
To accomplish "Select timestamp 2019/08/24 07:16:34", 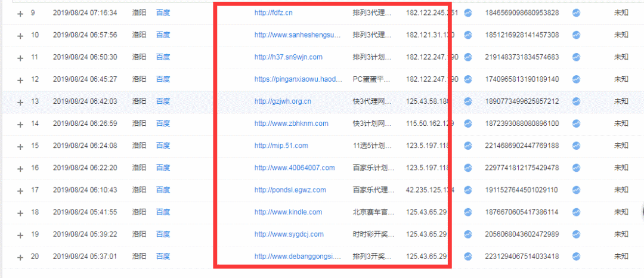I will [85, 13].
